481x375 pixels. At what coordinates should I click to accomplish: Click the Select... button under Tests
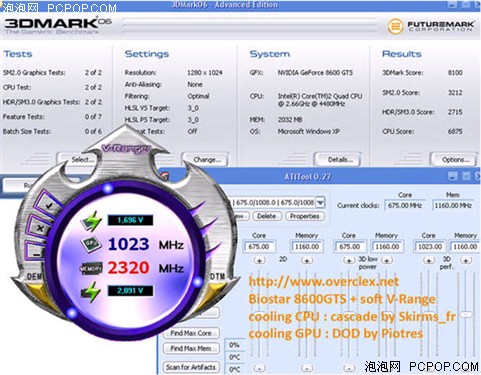[79, 160]
